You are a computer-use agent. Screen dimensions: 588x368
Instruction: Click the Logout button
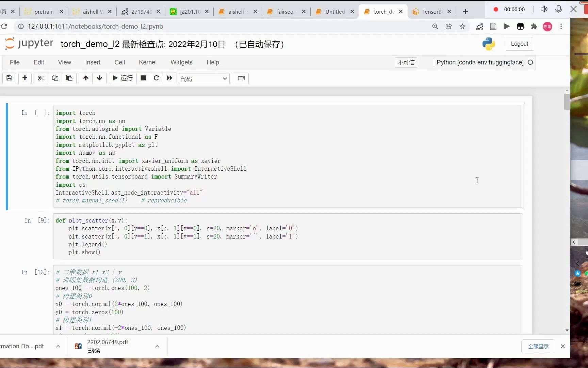(x=519, y=44)
